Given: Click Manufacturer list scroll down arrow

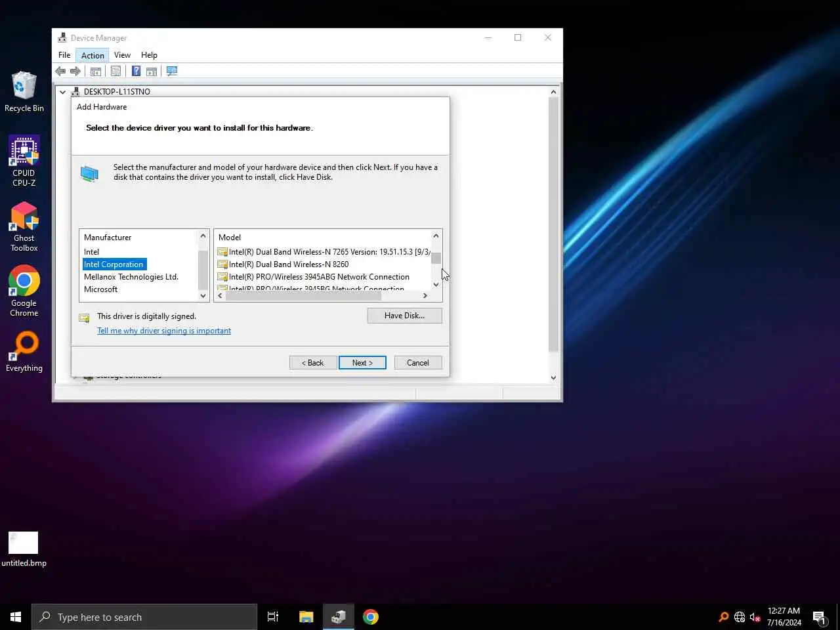Looking at the screenshot, I should (x=203, y=296).
